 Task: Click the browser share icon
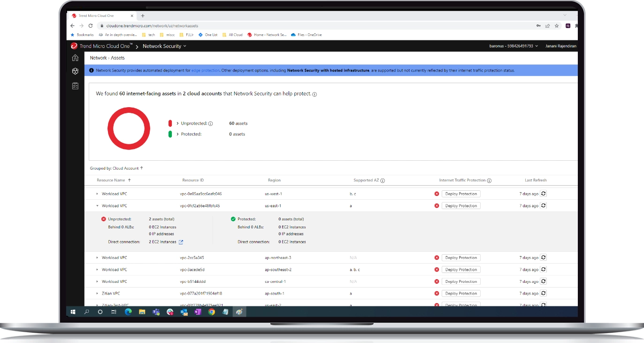coord(547,26)
